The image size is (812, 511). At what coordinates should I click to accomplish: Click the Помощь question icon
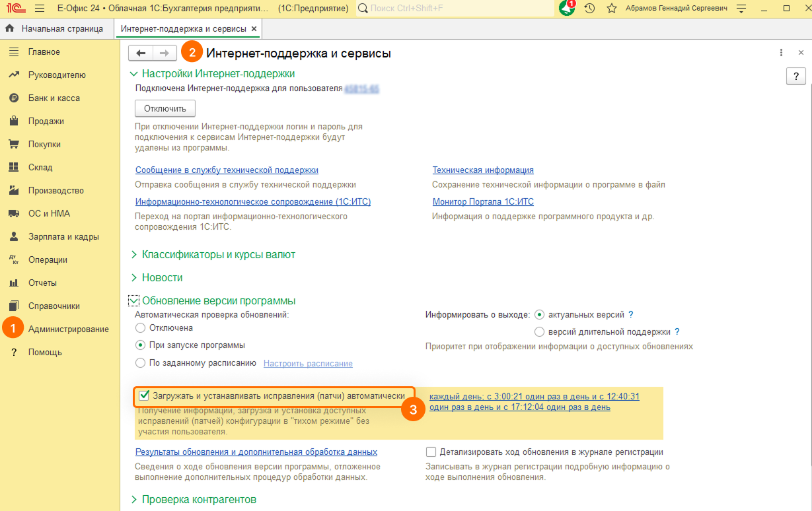(x=13, y=353)
